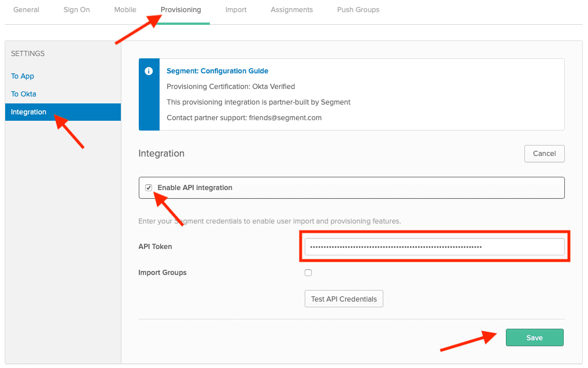Select the Provisioning tab
Image resolution: width=588 pixels, height=368 pixels.
(x=180, y=9)
